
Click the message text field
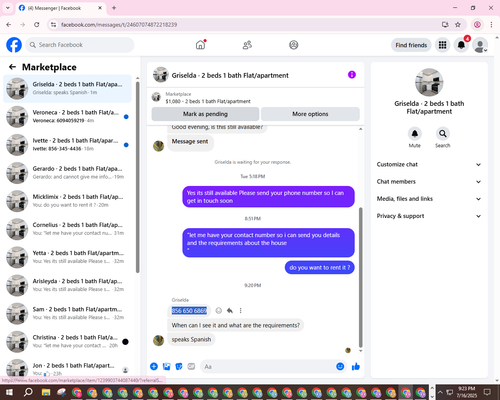click(267, 367)
